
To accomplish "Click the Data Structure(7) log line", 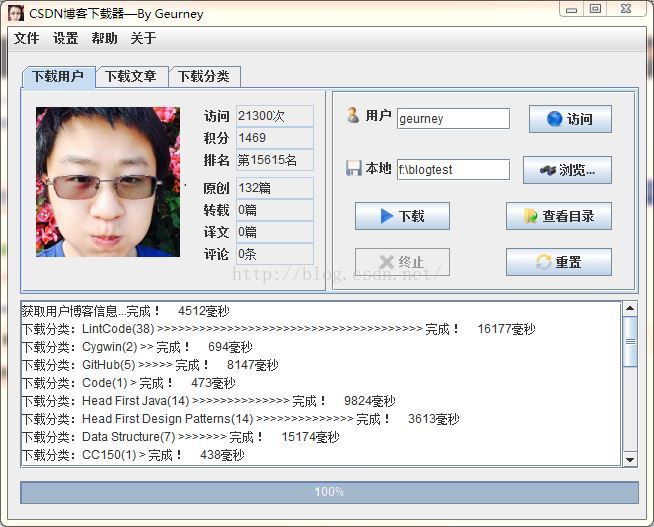I will [x=180, y=437].
